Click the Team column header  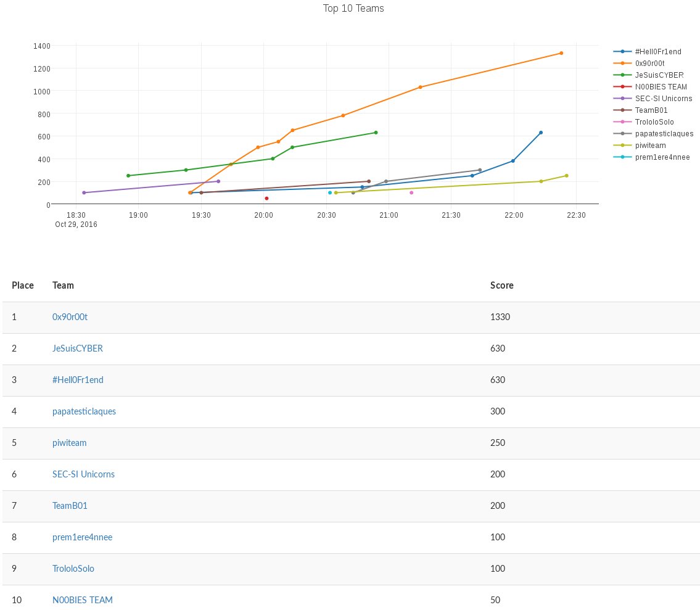[x=63, y=286]
